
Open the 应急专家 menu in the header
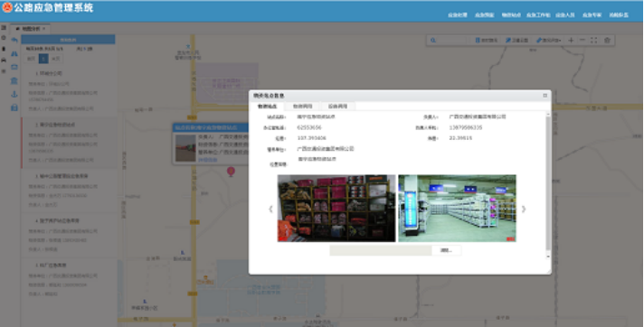[x=592, y=15]
